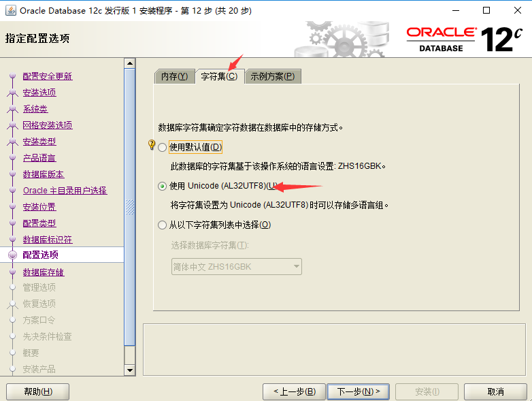This screenshot has height=401, width=532.
Task: Jump to 数据库版本 step
Action: pos(44,174)
